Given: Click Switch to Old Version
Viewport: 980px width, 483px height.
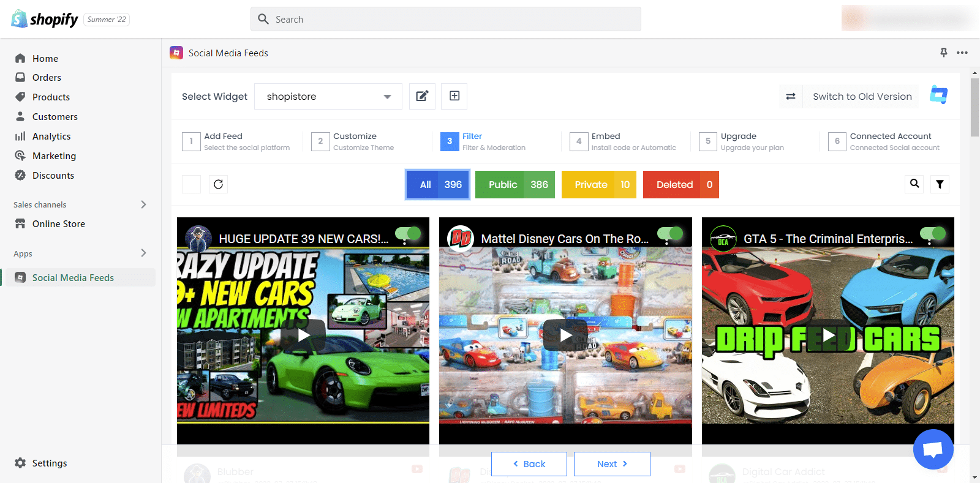Looking at the screenshot, I should pos(862,96).
